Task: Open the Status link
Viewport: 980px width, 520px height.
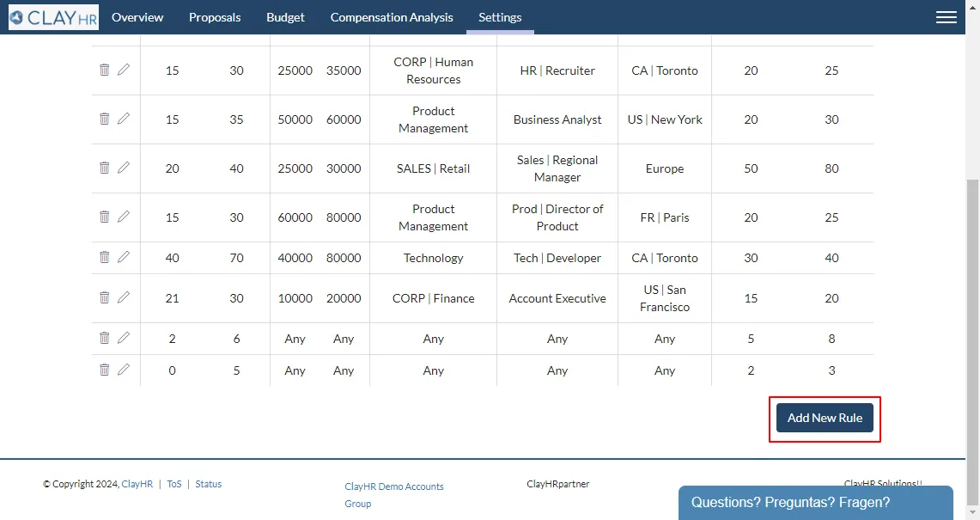Action: (x=208, y=484)
